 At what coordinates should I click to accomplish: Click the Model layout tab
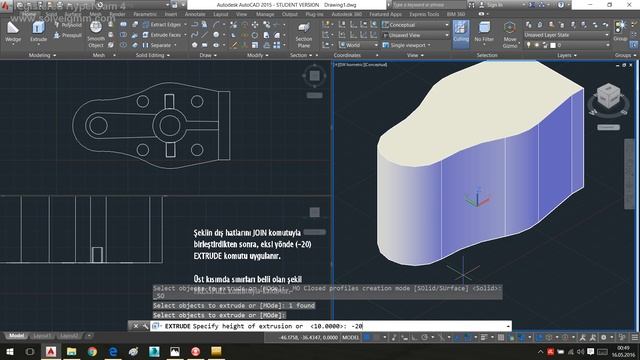16,336
